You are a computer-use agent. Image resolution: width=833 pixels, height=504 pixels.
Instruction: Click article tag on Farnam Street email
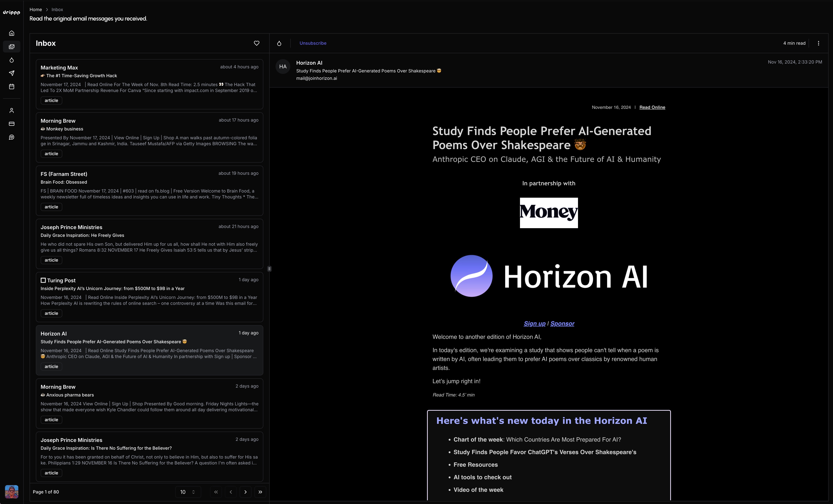pos(51,207)
